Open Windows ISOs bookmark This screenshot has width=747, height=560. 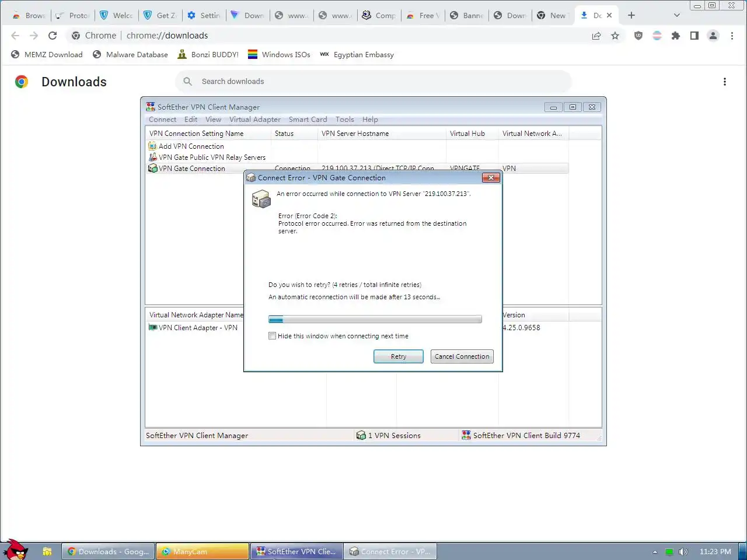coord(279,55)
